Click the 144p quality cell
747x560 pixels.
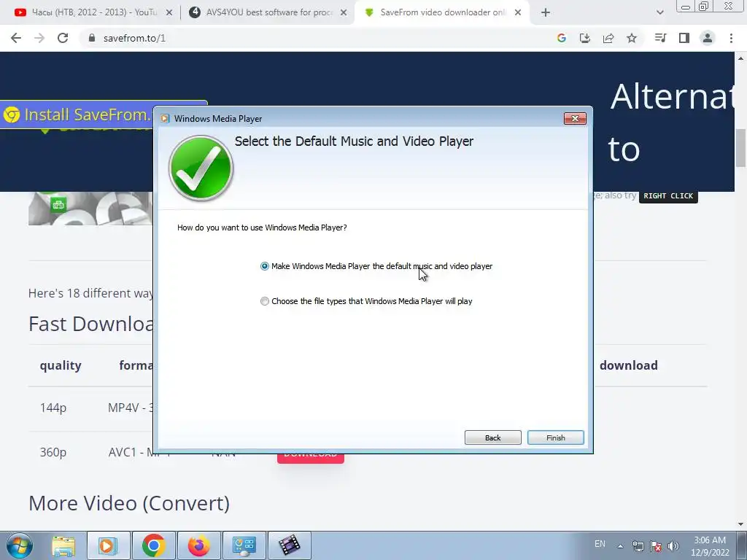click(53, 408)
